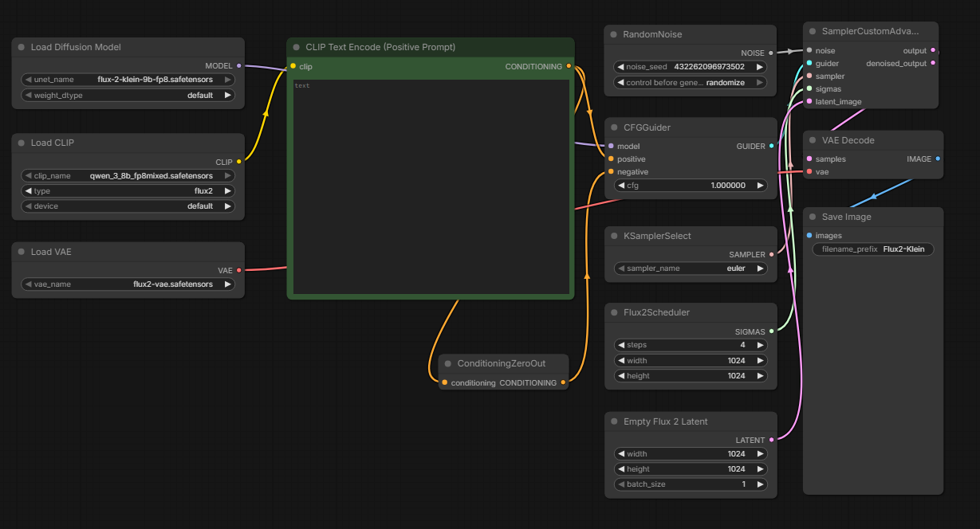Increase cfg value with its right arrow
Viewport: 980px width, 529px height.
pyautogui.click(x=760, y=186)
